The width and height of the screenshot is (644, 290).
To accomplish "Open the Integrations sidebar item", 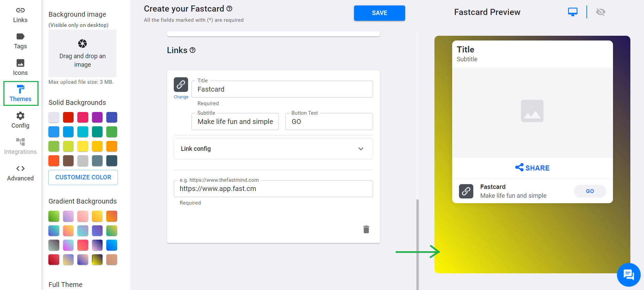I will 20,146.
